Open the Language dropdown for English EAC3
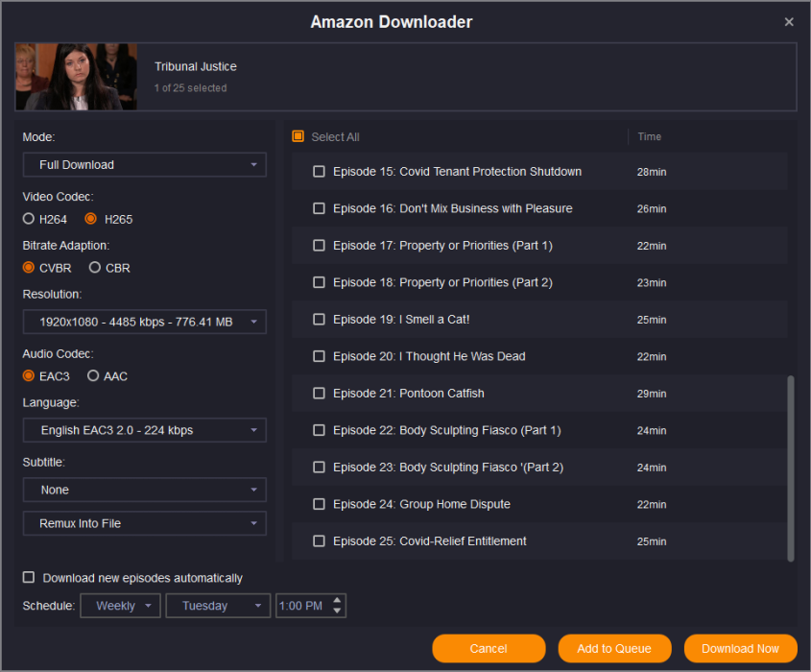 [144, 430]
